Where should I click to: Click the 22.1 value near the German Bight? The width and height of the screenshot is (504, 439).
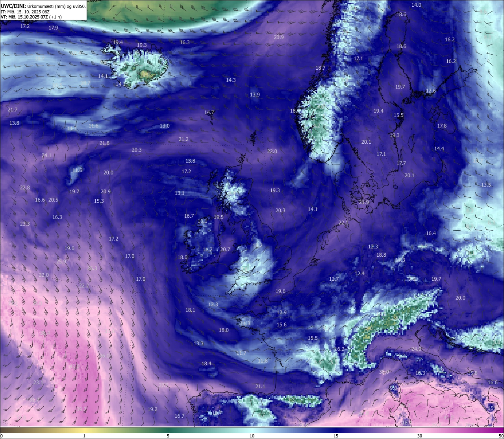(x=343, y=222)
